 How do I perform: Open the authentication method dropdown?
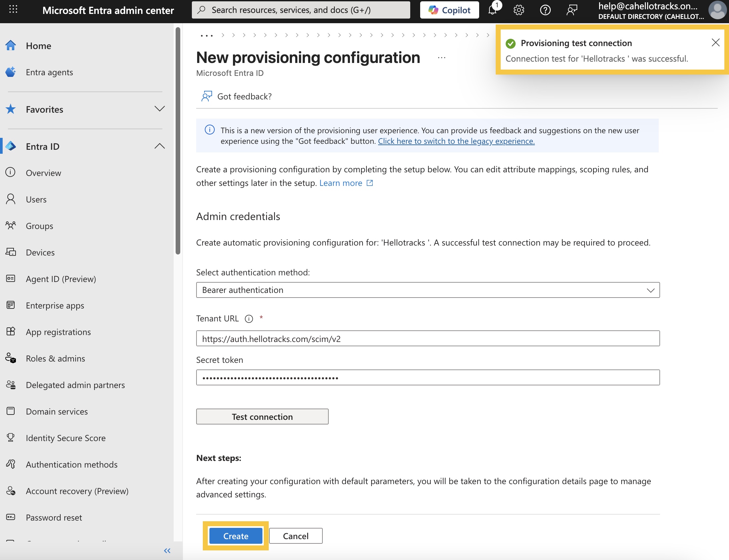[428, 290]
